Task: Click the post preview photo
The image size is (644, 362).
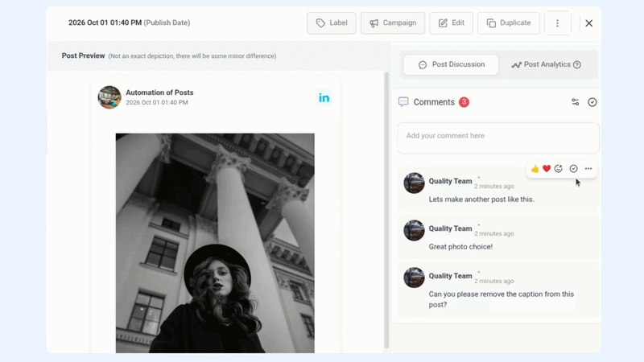Action: 215,243
